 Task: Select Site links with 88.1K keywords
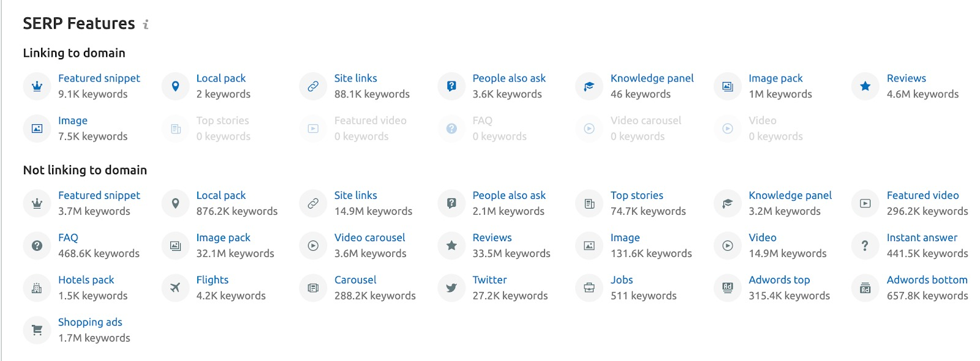[x=355, y=78]
